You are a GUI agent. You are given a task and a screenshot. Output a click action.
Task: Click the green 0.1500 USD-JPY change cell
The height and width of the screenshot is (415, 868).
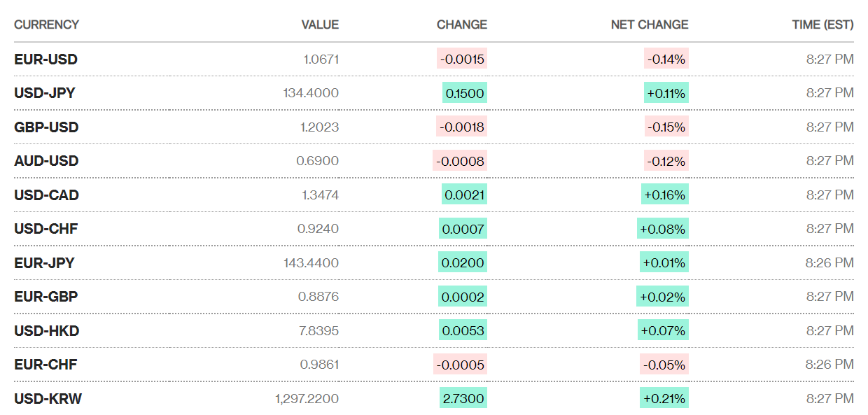tap(464, 93)
